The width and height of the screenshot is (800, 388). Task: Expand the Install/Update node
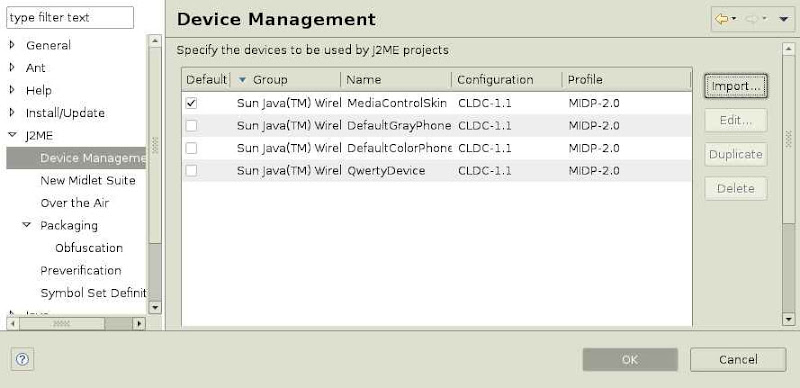(12, 112)
